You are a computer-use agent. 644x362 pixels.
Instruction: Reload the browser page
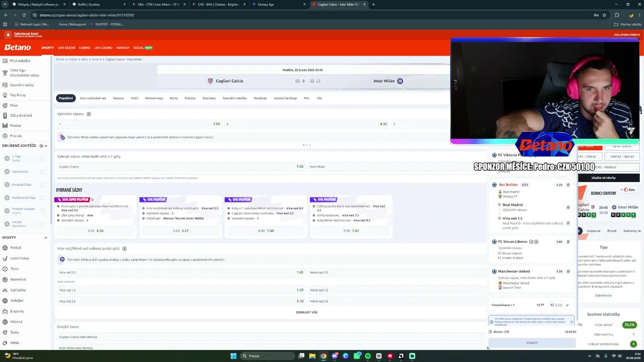(x=24, y=15)
